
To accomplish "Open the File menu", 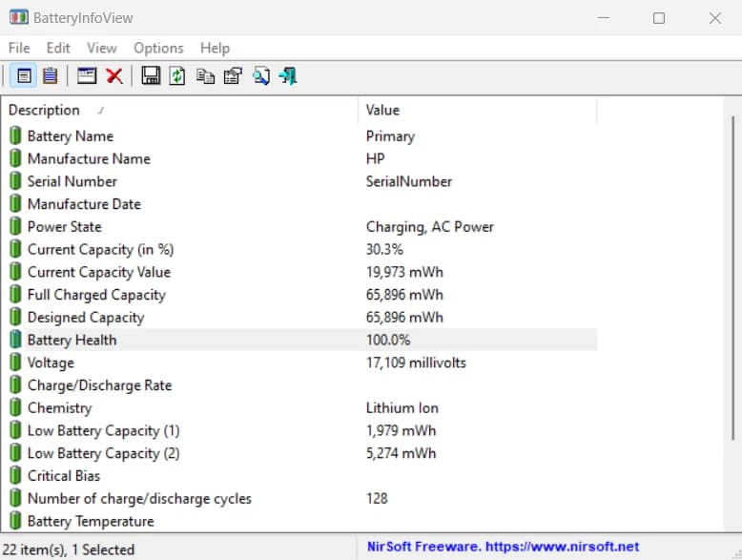I will pyautogui.click(x=19, y=48).
